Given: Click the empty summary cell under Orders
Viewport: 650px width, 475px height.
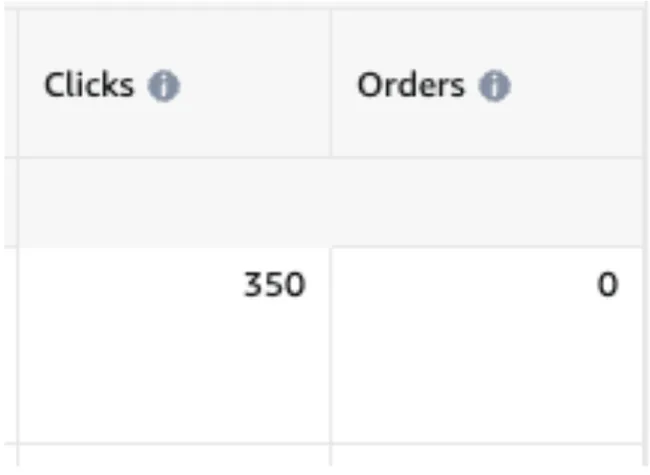Looking at the screenshot, I should click(487, 202).
